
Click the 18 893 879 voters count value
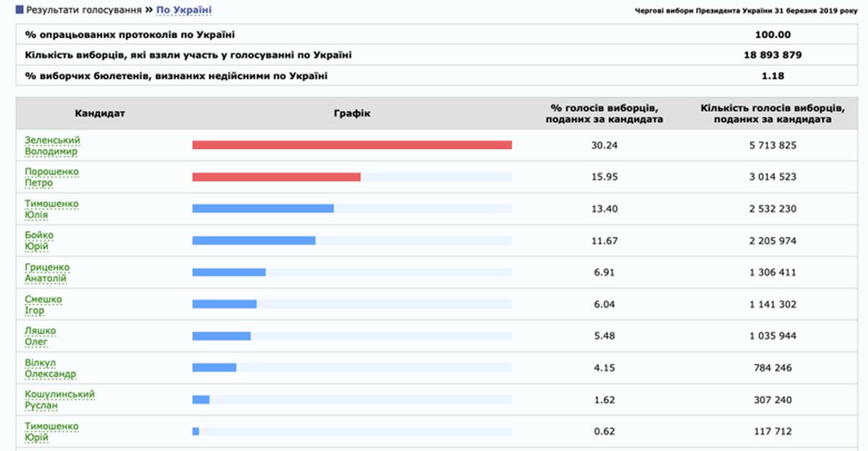point(773,55)
